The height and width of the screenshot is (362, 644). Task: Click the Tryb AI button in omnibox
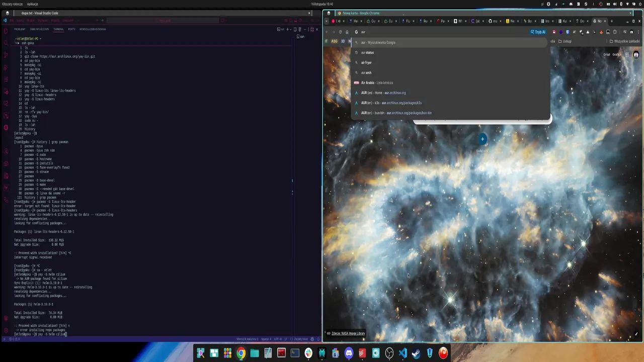coord(538,32)
